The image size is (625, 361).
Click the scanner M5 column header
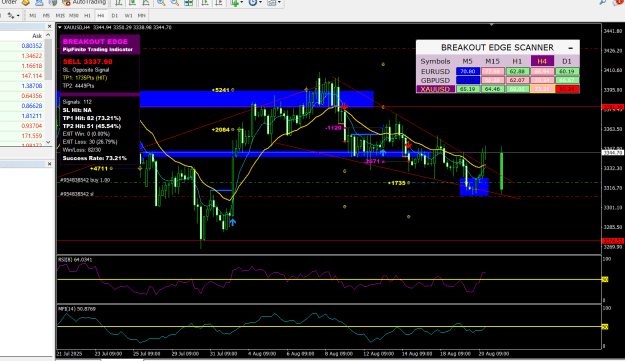coord(467,61)
